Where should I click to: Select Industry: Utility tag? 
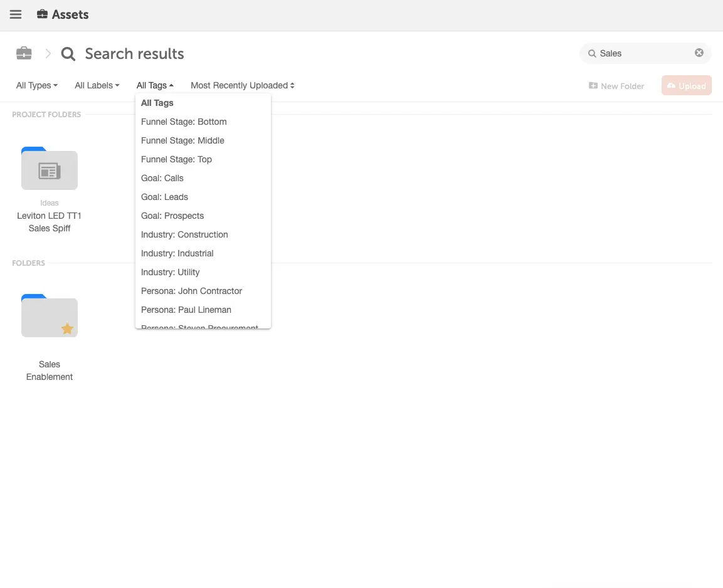tap(203, 272)
